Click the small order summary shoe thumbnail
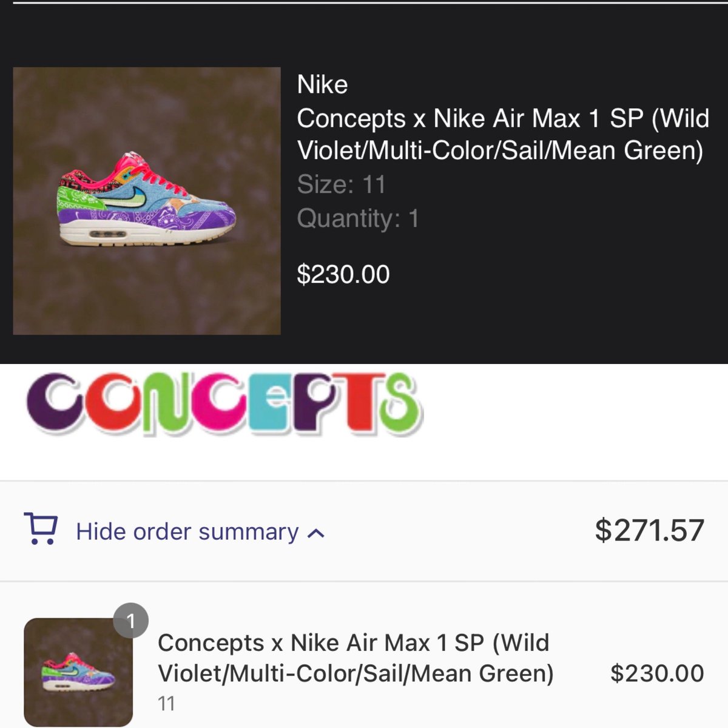This screenshot has height=728, width=728. (78, 672)
